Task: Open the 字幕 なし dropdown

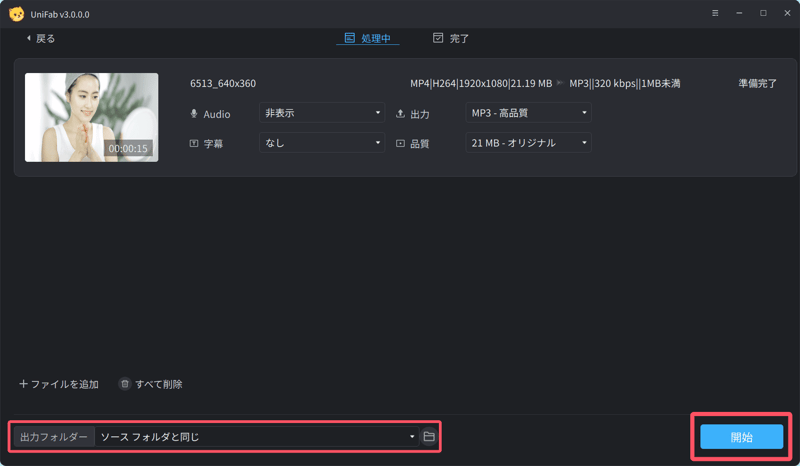Action: (x=321, y=143)
